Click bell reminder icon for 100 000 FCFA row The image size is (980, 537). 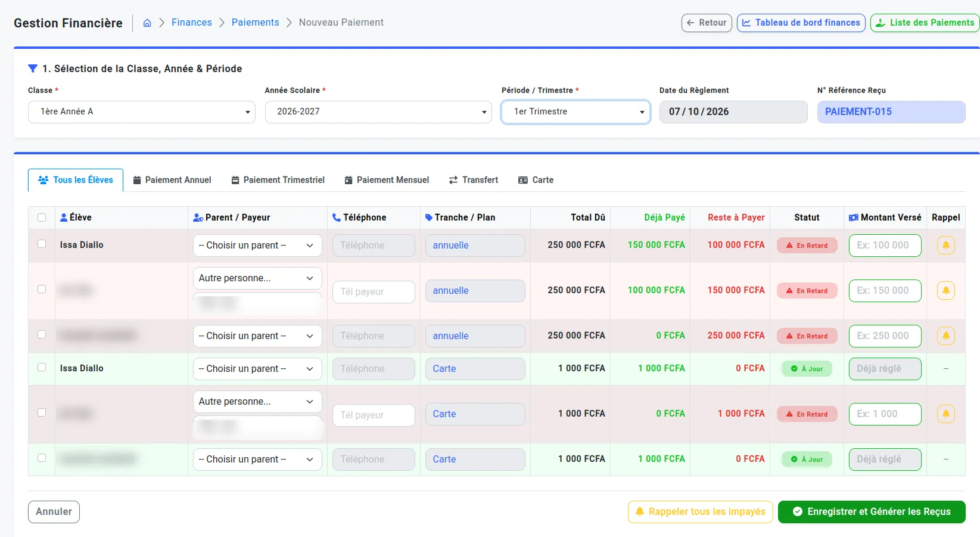coord(946,245)
